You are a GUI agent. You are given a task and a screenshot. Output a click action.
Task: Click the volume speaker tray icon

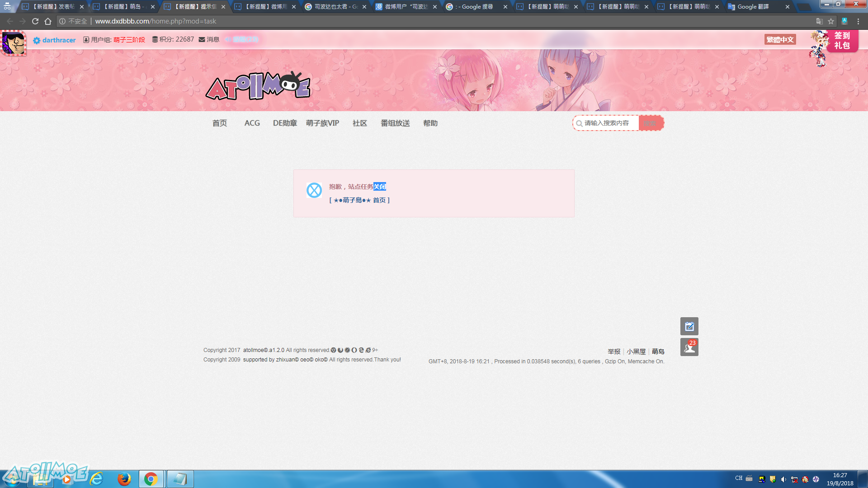(783, 479)
